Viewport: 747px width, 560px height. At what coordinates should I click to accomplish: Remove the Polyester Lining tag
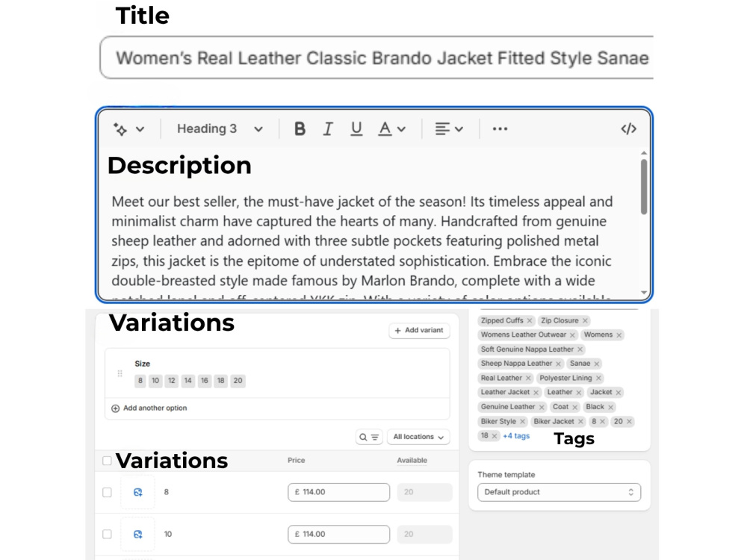tap(598, 378)
